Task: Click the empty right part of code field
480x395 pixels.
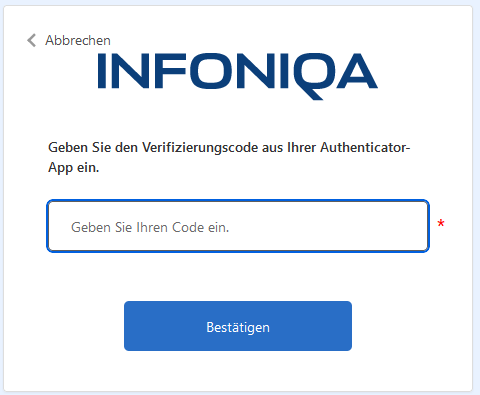Action: coord(333,226)
